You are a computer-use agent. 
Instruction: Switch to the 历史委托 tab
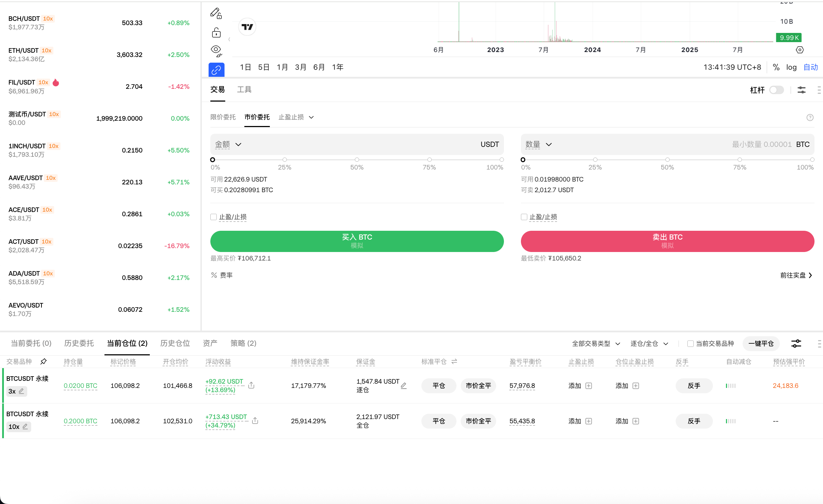coord(79,343)
